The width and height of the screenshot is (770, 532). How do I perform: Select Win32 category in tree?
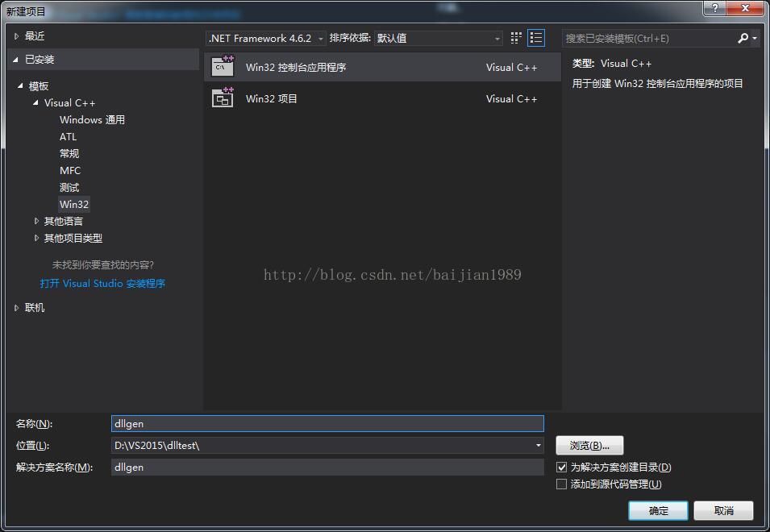pos(74,204)
